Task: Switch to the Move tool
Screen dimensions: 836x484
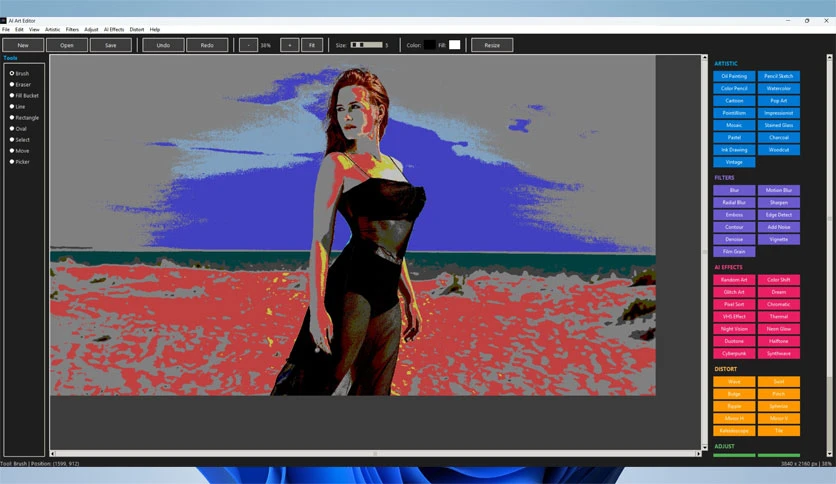Action: 12,151
